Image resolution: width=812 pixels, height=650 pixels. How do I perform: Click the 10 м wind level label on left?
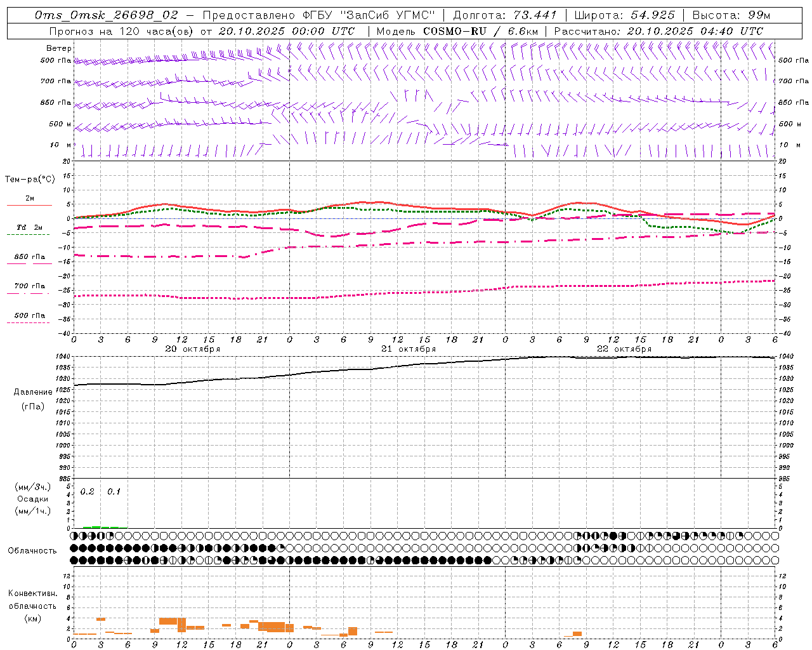coord(61,145)
